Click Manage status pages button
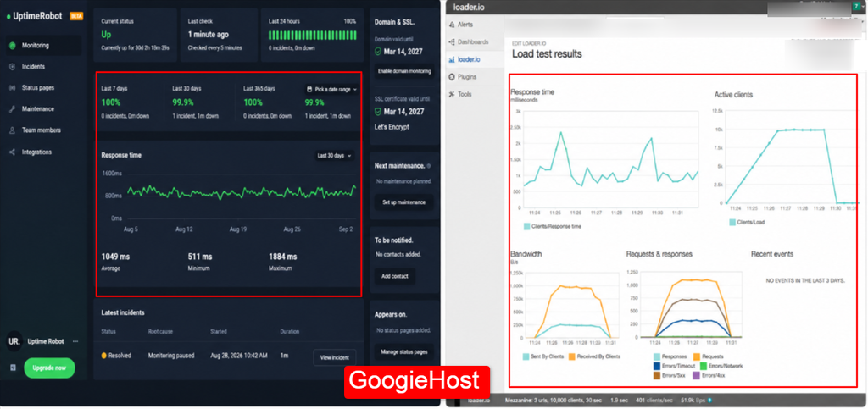The image size is (868, 409). (x=404, y=352)
